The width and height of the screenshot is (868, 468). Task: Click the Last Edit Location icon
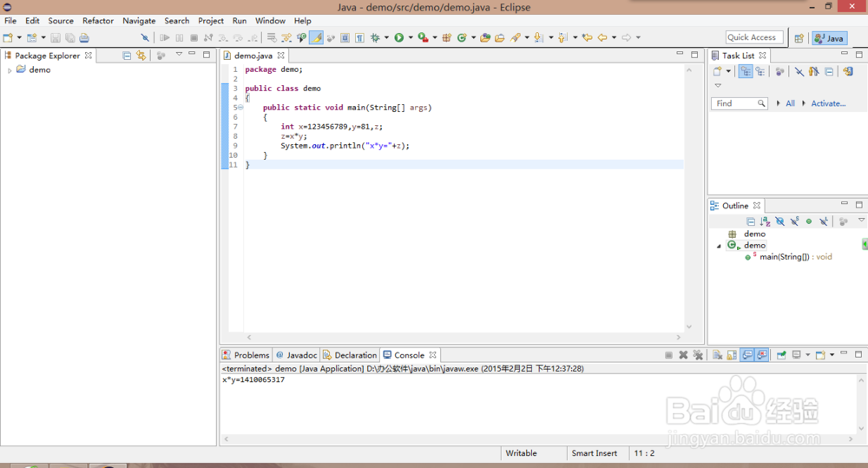588,37
